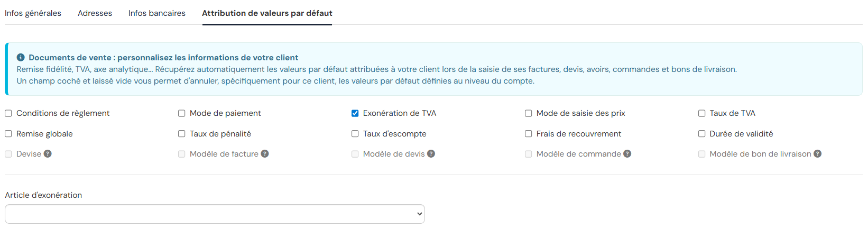Viewport: 868px width, 237px height.
Task: Uncheck the Exonération de TVA checkbox
Action: 355,113
